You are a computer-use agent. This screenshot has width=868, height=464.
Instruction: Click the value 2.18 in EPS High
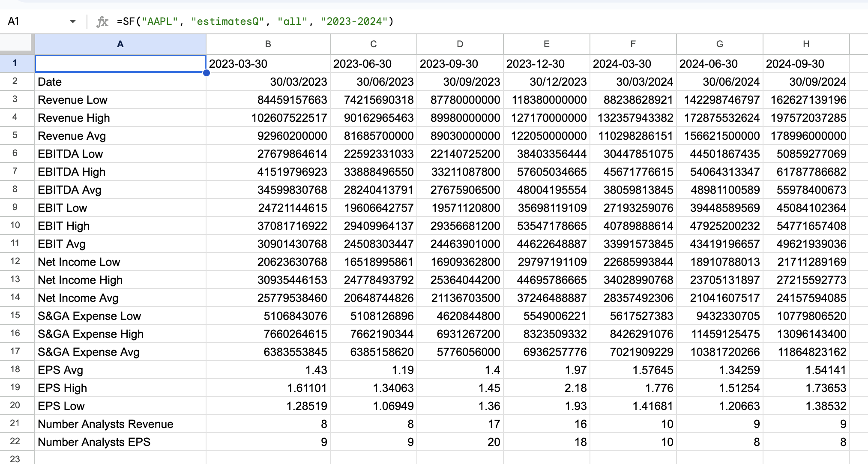click(x=575, y=388)
